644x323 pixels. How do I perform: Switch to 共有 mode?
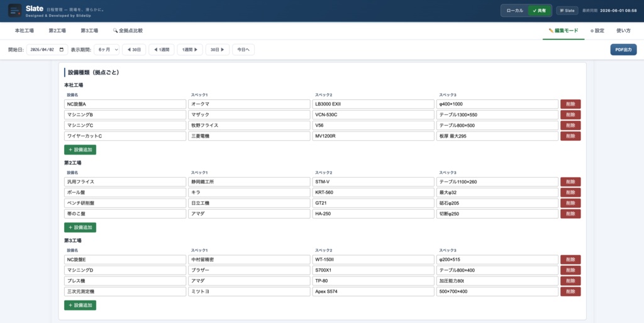[539, 11]
